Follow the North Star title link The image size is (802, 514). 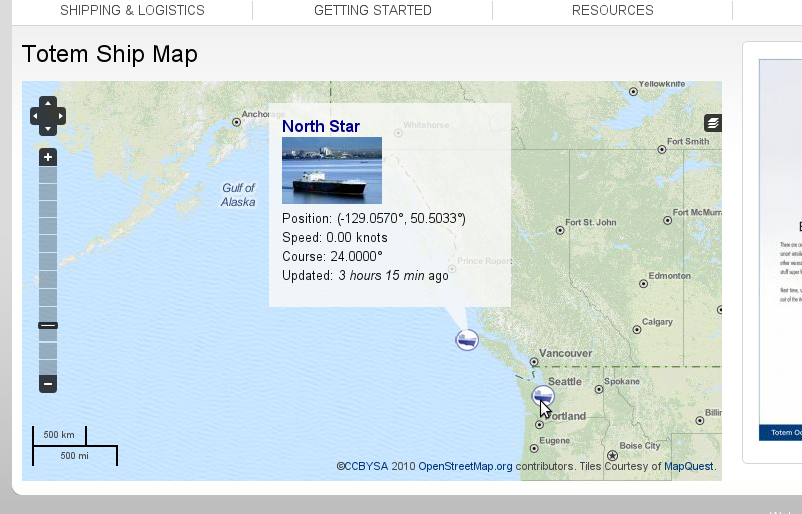[321, 126]
